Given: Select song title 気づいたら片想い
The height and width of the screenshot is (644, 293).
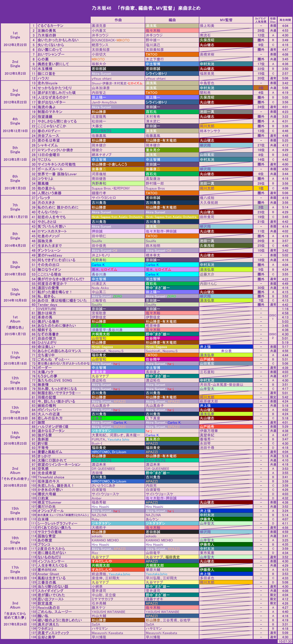Looking at the screenshot, I should (x=52, y=226).
